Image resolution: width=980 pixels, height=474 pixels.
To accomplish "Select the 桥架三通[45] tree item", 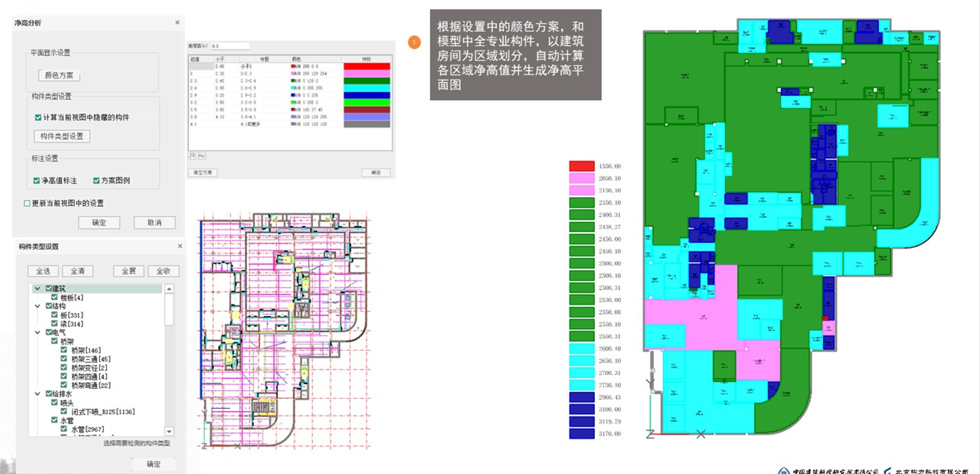I will point(91,359).
